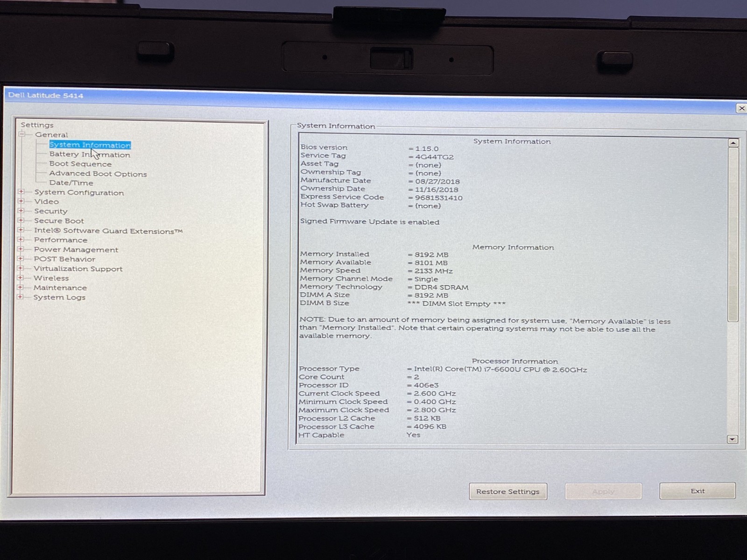Select the Performance category label
747x560 pixels.
[x=60, y=240]
